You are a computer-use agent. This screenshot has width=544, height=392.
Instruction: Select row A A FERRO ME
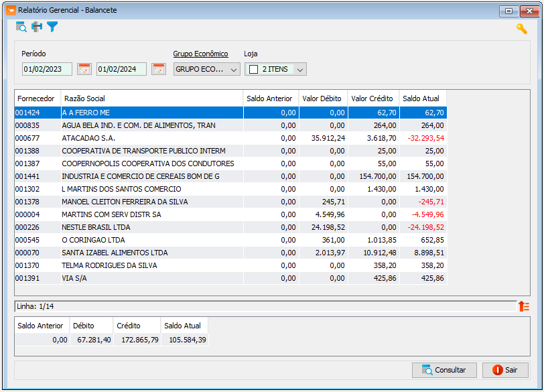(230, 113)
